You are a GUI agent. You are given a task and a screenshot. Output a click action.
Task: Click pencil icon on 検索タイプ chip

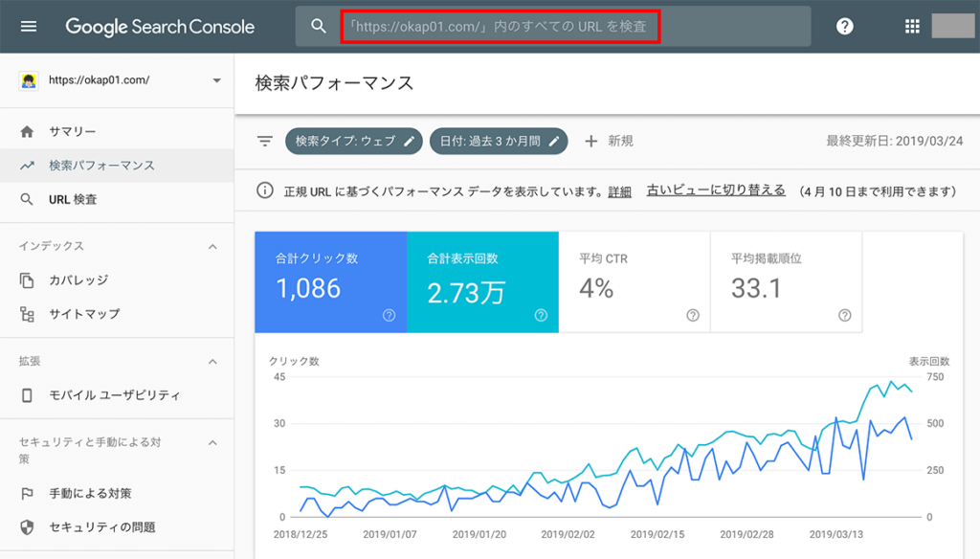409,142
